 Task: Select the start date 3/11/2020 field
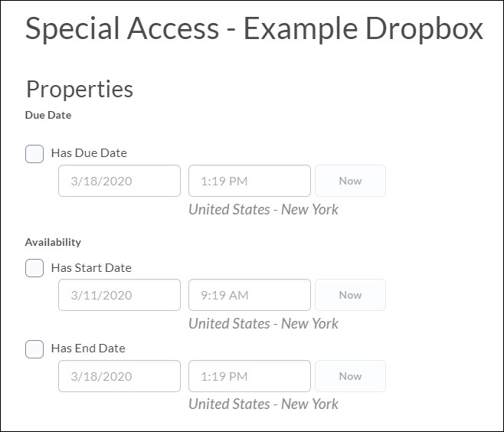coord(119,295)
